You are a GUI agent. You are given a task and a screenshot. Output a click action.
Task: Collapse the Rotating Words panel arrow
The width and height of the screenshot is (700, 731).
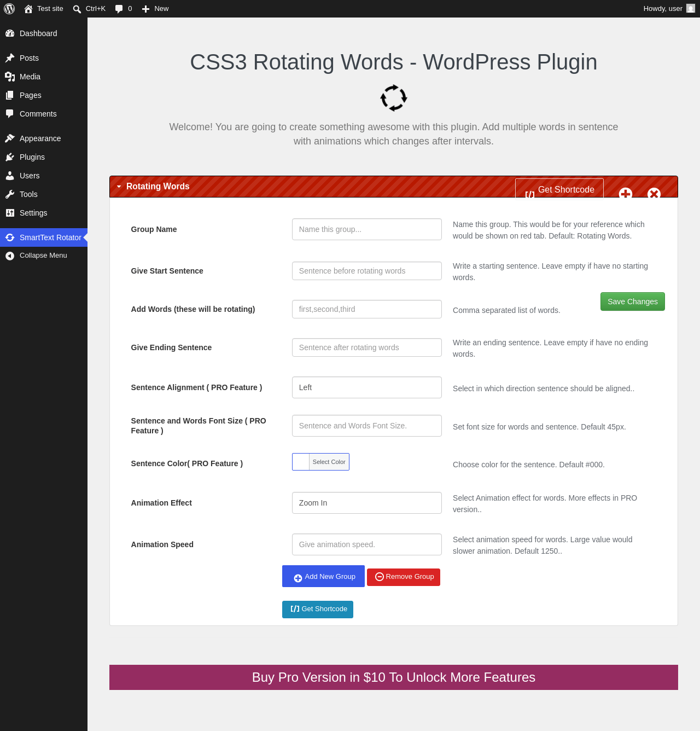point(119,187)
